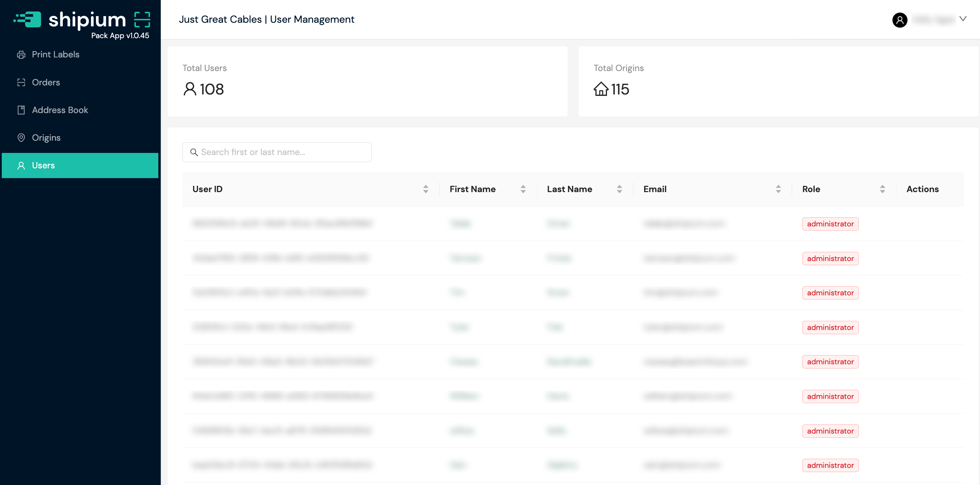The height and width of the screenshot is (485, 980).
Task: Click the house icon under Total Origins
Action: click(x=601, y=89)
